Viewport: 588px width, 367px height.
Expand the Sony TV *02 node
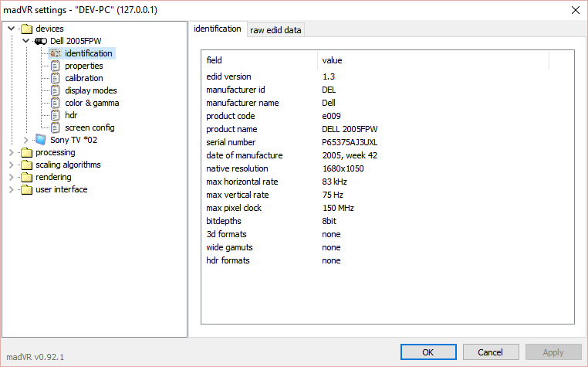[x=26, y=140]
